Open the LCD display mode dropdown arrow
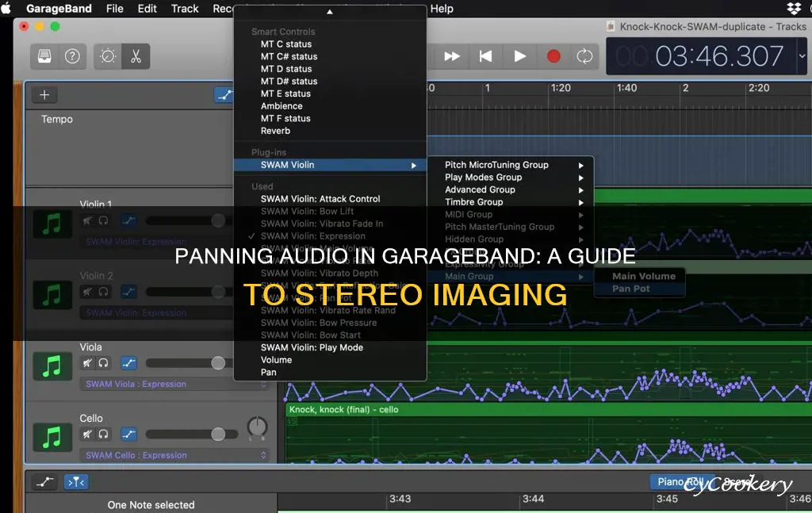 802,56
